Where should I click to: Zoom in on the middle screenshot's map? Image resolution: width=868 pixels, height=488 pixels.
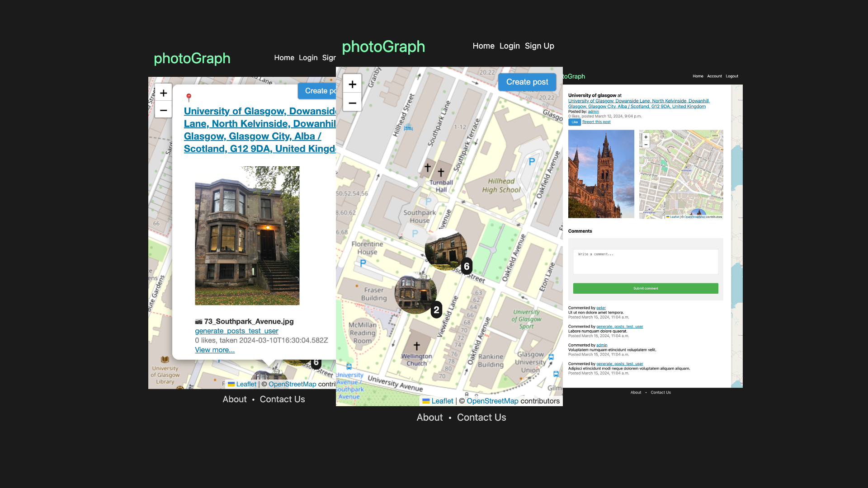point(352,84)
